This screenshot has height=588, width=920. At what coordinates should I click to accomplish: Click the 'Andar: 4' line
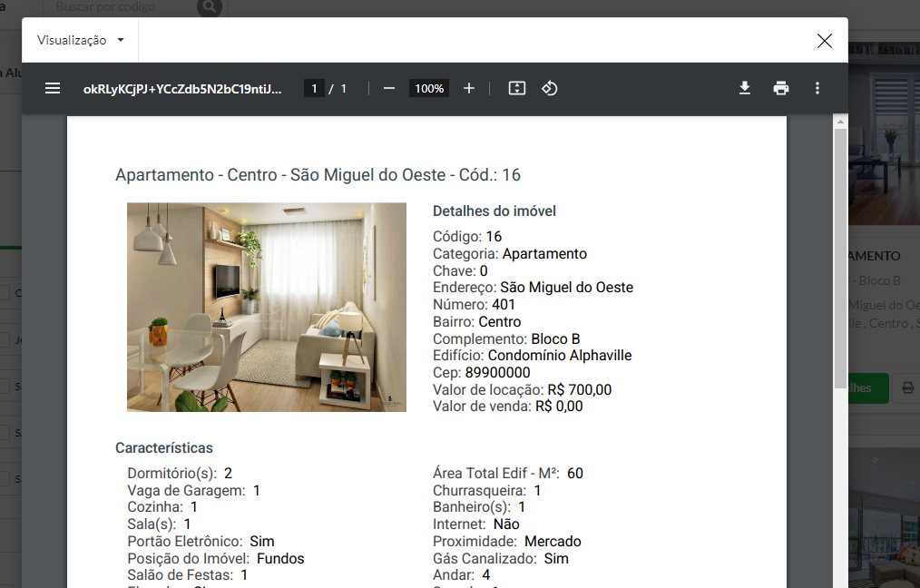(461, 575)
